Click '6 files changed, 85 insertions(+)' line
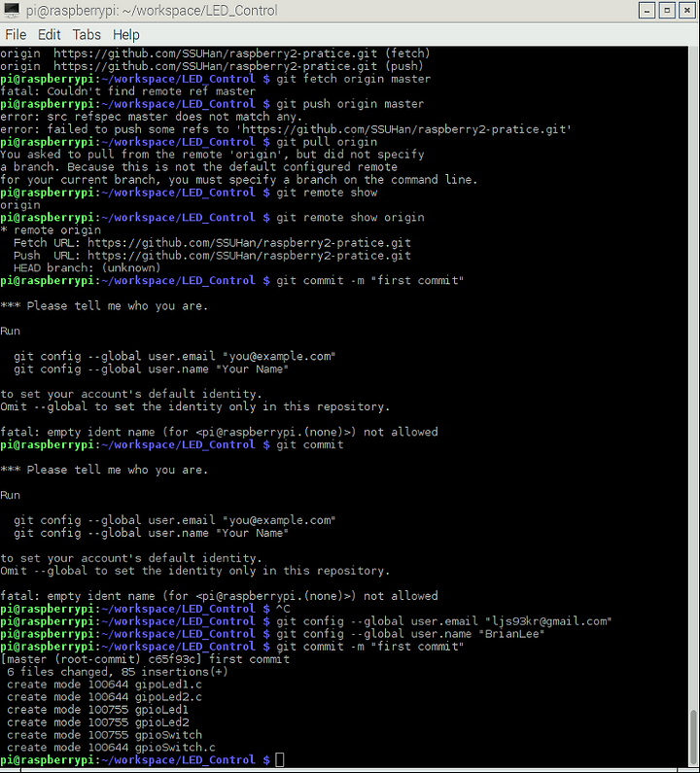700x773 pixels. (x=118, y=672)
